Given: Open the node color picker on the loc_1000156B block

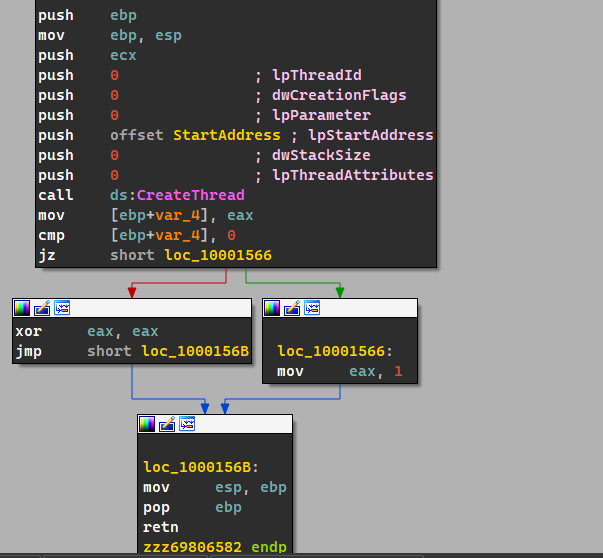Looking at the screenshot, I should coord(148,424).
